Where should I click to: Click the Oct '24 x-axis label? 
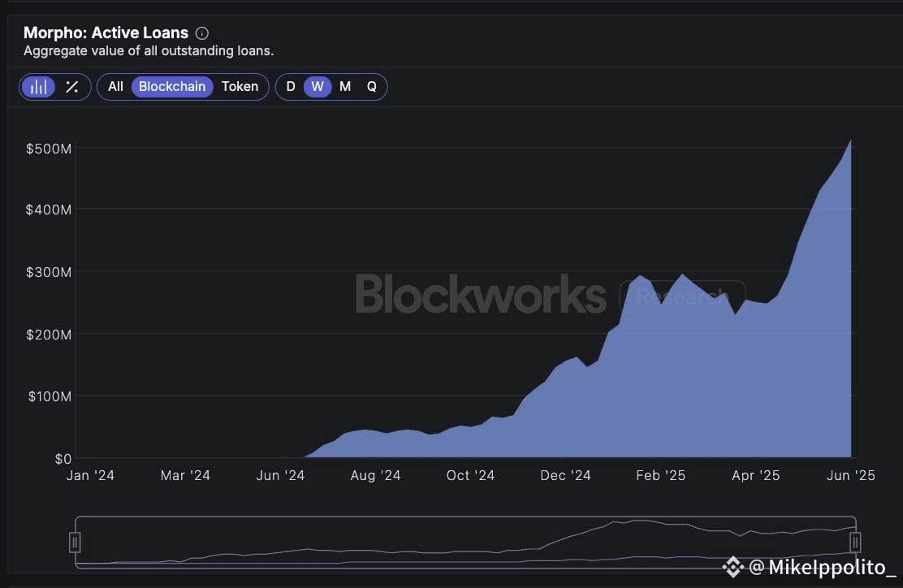(470, 476)
